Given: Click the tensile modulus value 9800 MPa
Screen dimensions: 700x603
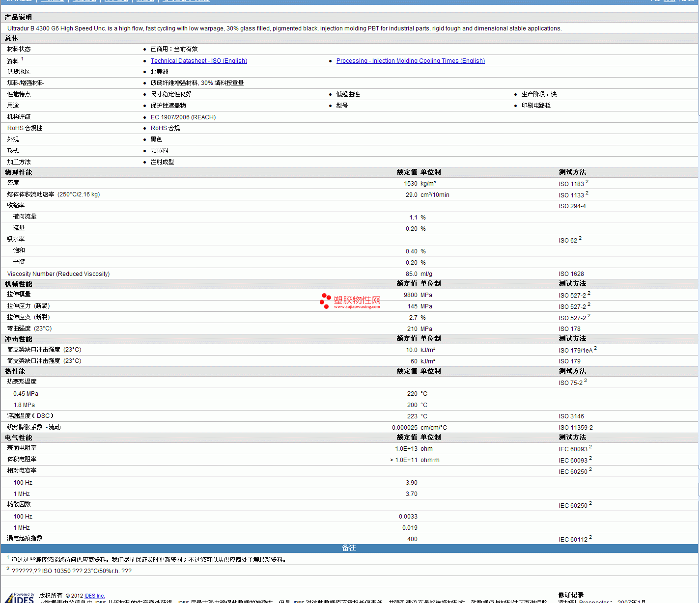Looking at the screenshot, I should 418,295.
